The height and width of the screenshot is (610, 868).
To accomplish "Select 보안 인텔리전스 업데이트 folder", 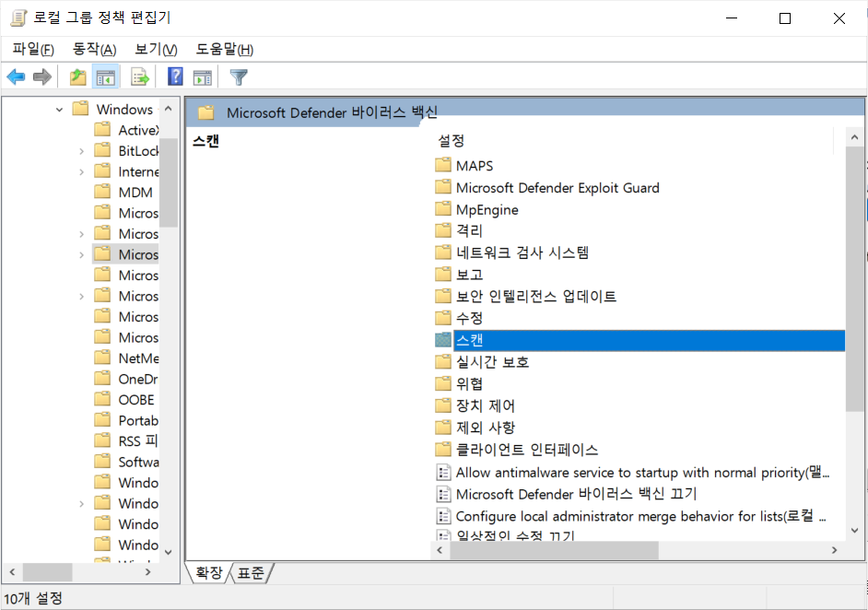I will [536, 296].
